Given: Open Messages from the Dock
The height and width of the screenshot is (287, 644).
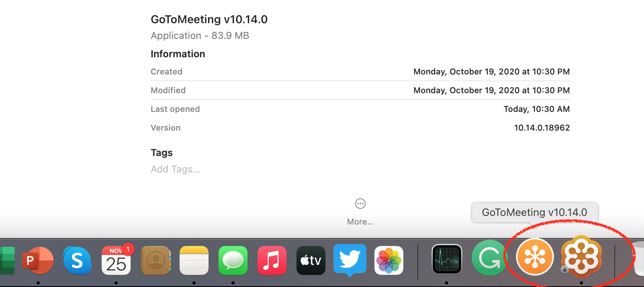Looking at the screenshot, I should coord(233,260).
